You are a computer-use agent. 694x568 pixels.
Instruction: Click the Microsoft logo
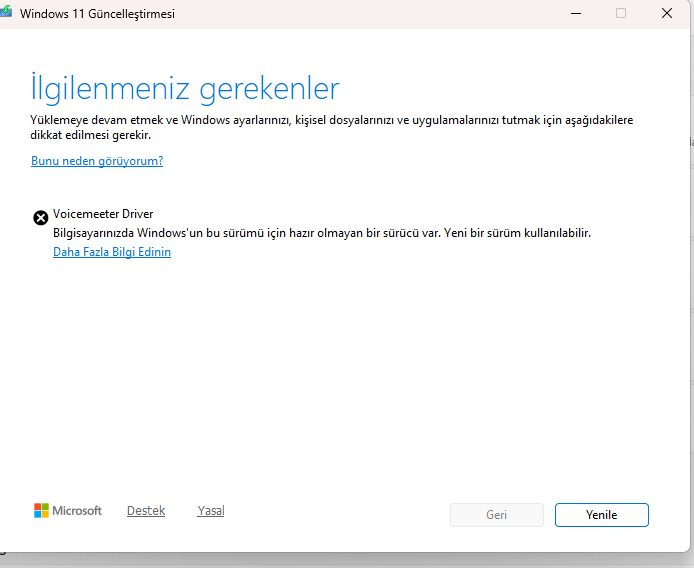(68, 510)
